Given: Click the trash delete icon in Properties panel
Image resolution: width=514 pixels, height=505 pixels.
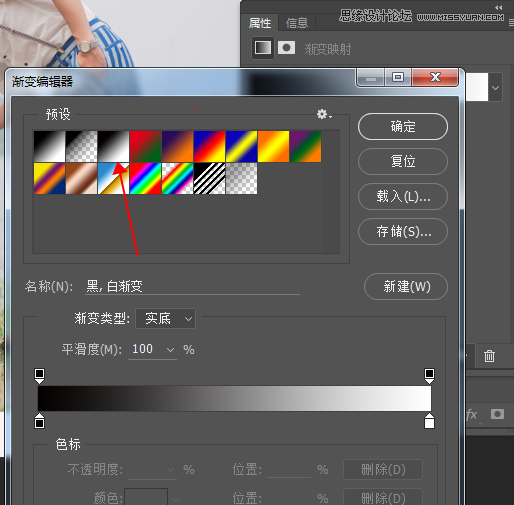Looking at the screenshot, I should (489, 356).
